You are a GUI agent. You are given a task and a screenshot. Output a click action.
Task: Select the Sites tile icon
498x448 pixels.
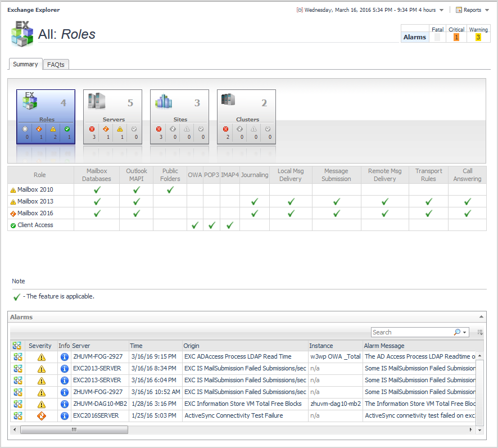(164, 101)
